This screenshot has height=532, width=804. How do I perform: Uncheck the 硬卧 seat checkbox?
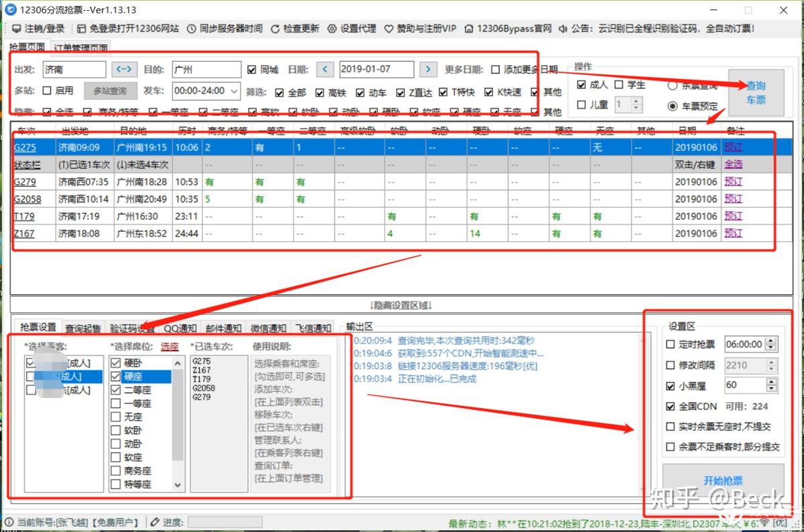tap(115, 362)
